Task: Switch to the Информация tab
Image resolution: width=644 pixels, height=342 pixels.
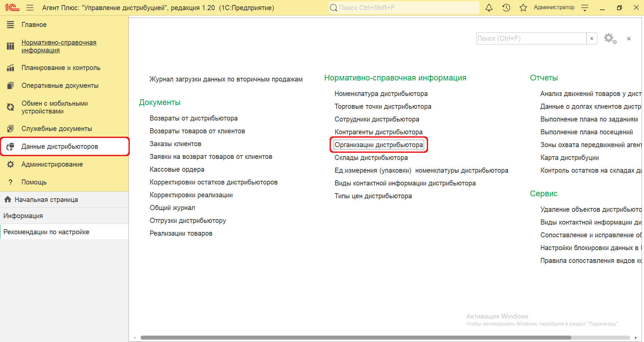Action: (64, 216)
